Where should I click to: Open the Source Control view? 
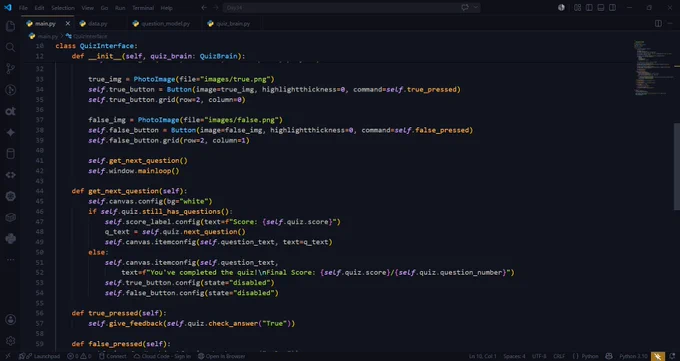(x=10, y=69)
